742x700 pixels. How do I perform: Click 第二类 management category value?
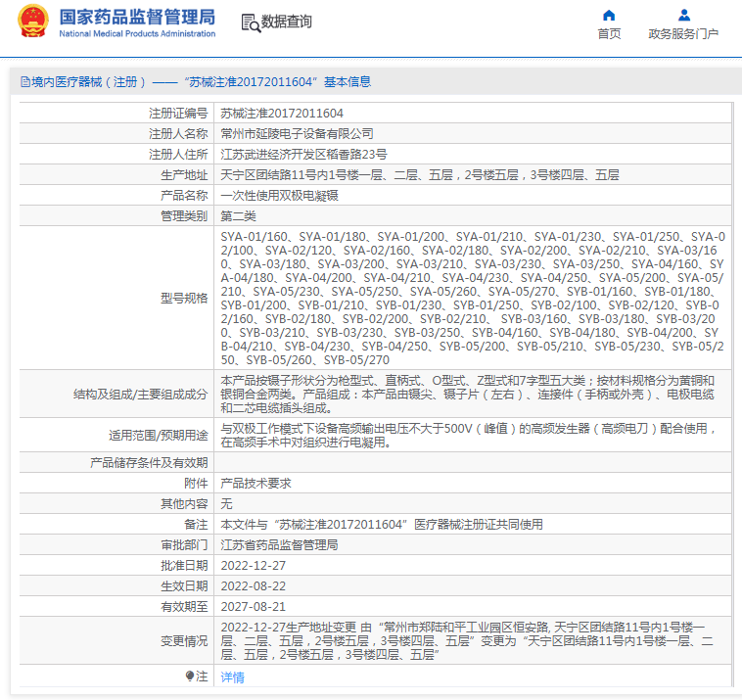(x=238, y=216)
